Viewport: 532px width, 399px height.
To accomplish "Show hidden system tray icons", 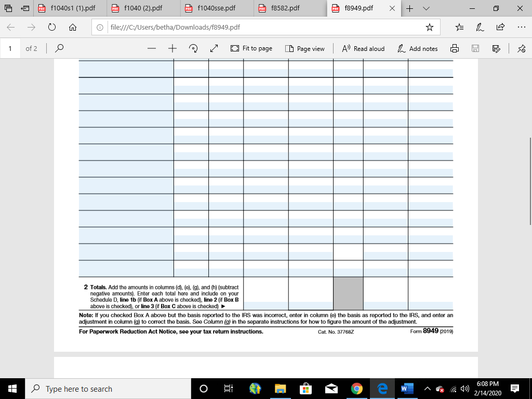I will click(428, 389).
